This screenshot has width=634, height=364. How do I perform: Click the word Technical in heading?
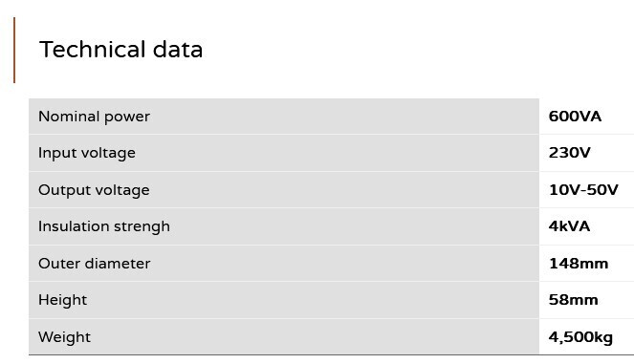[x=92, y=50]
